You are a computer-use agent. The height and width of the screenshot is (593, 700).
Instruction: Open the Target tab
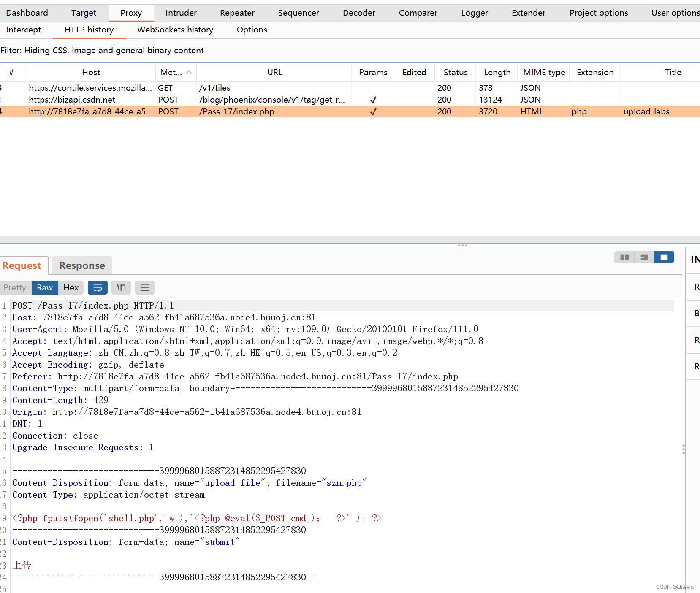84,13
